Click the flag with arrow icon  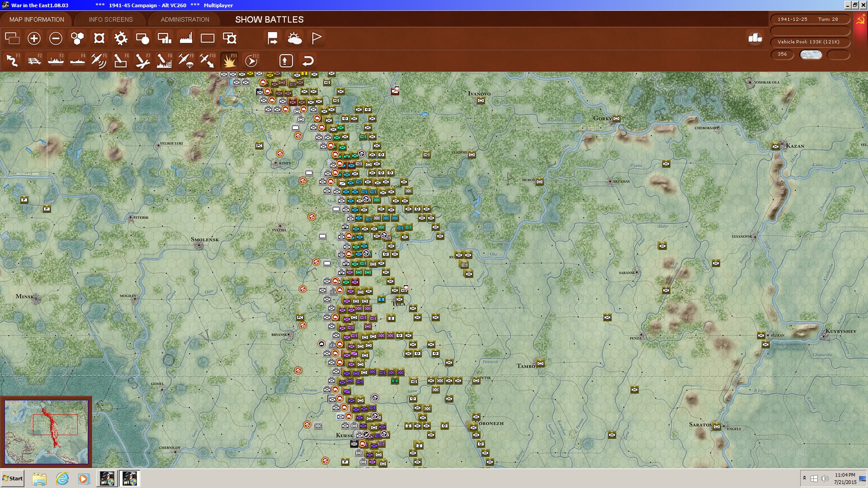[273, 38]
